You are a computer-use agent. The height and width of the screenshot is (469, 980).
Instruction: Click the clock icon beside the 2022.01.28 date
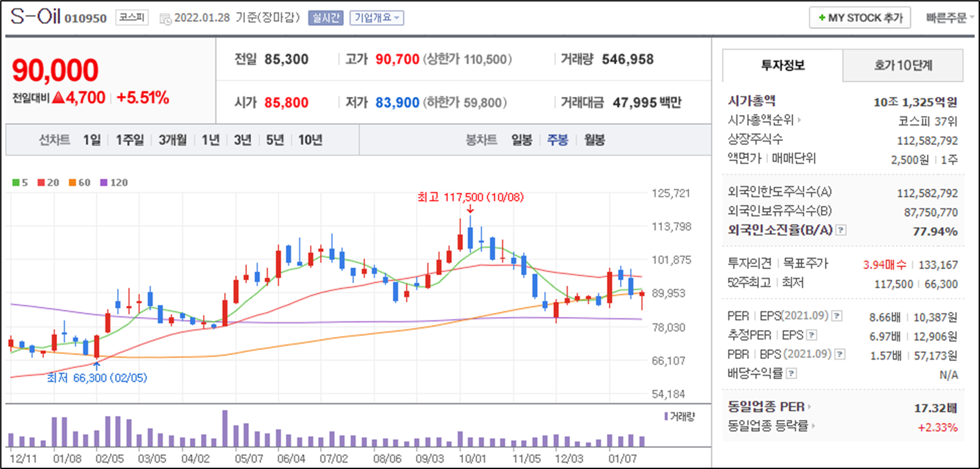coord(165,19)
